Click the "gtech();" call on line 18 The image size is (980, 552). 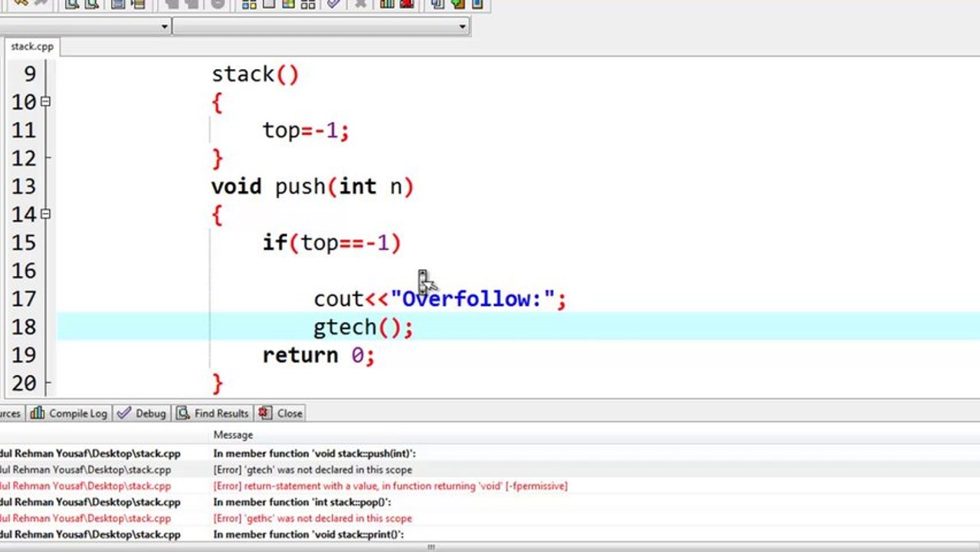(x=363, y=327)
